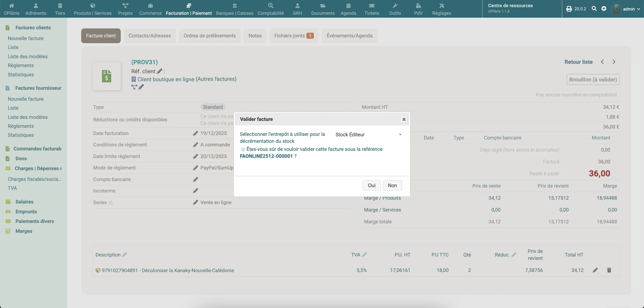644x308 pixels.
Task: Open Règlements under Factures clients
Action: 21,66
